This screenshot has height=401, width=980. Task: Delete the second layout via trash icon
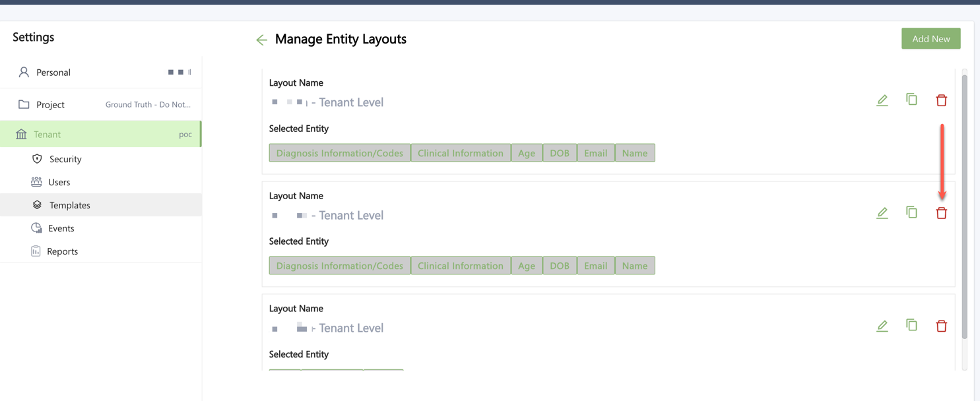point(941,213)
